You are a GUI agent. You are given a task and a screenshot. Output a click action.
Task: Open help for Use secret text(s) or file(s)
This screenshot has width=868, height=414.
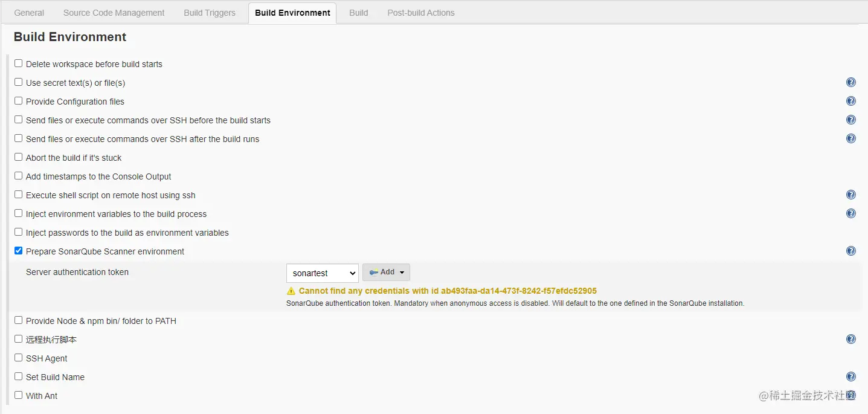click(x=851, y=82)
